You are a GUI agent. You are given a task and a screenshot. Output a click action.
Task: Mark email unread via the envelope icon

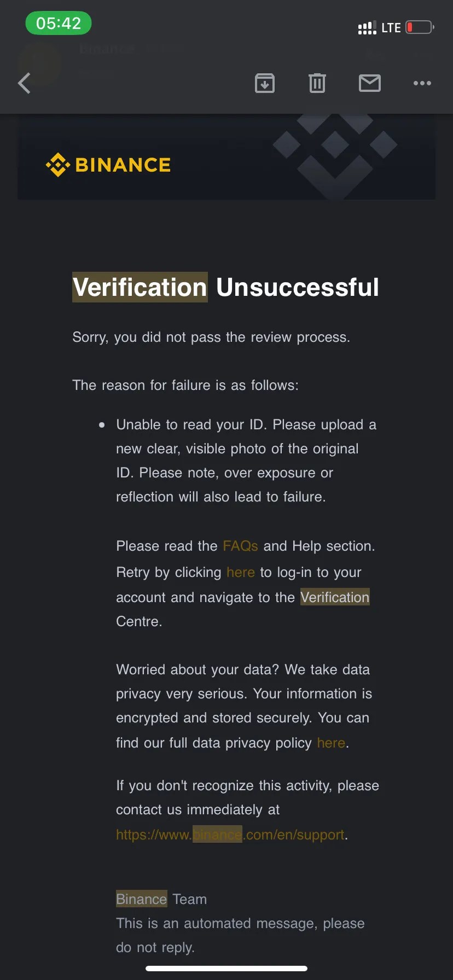click(x=370, y=83)
